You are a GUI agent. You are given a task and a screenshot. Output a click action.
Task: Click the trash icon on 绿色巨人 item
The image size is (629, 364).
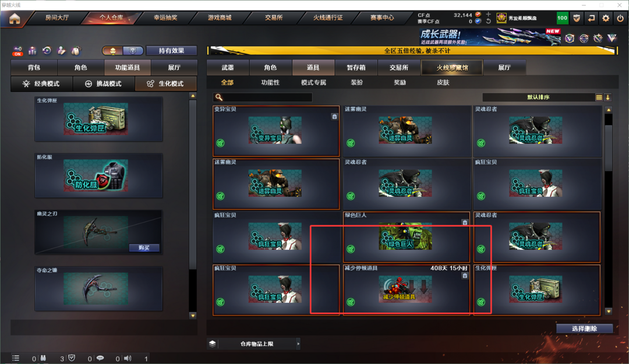coord(465,222)
